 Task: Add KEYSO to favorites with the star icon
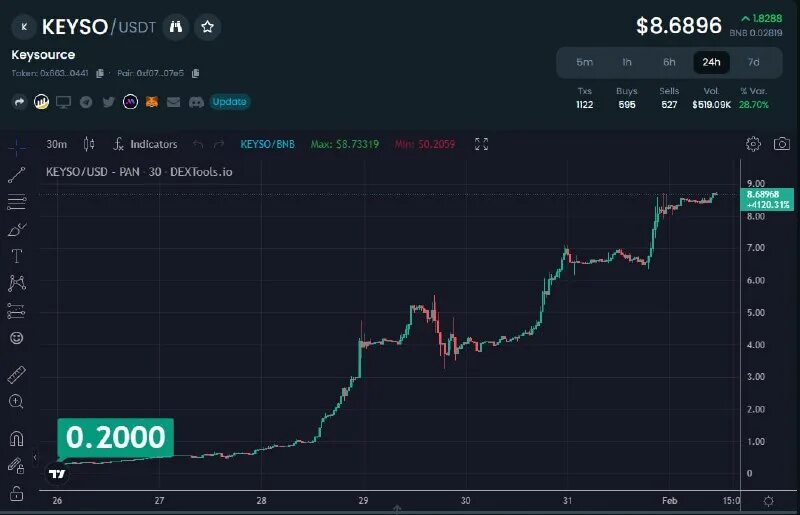(x=207, y=27)
